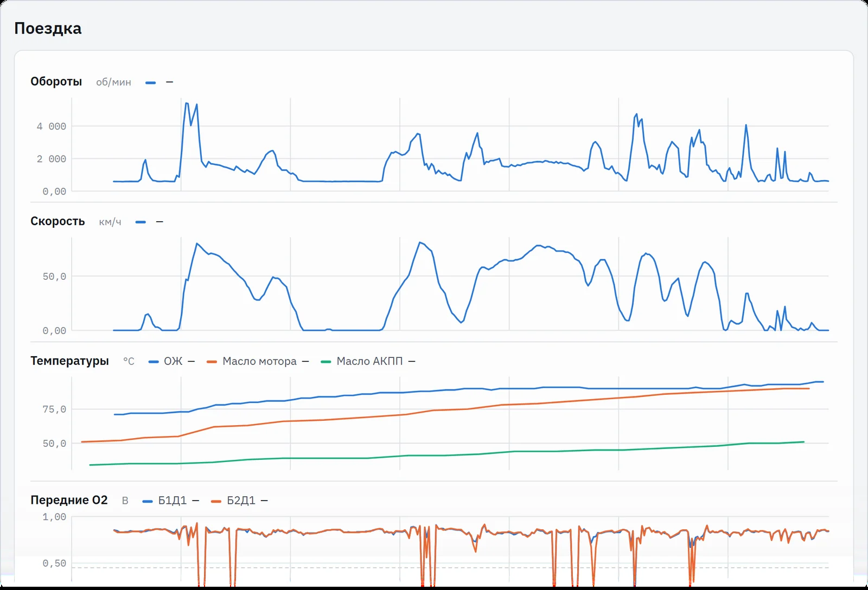Click the 0,00 axis value on Скорость chart
The height and width of the screenshot is (590, 868).
click(x=54, y=331)
